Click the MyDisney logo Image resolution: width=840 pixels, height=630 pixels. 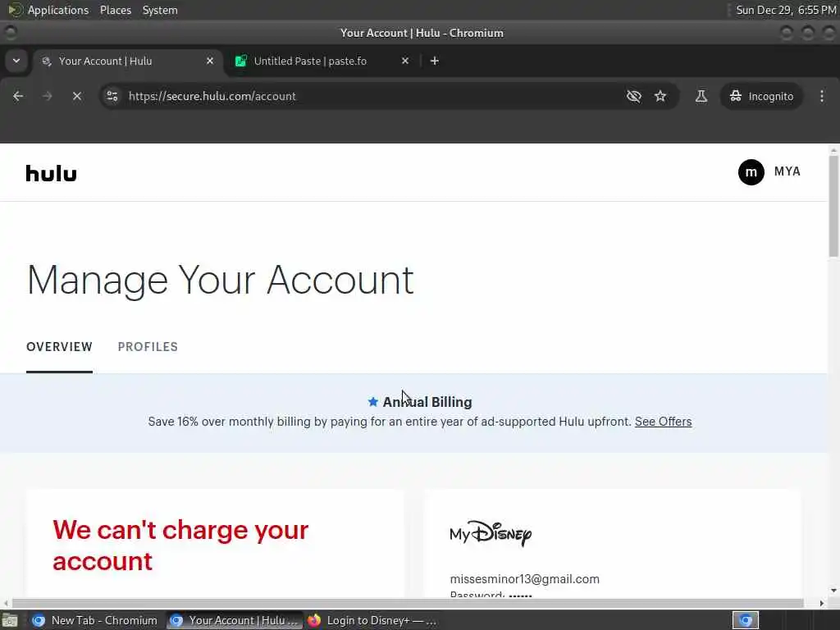491,533
